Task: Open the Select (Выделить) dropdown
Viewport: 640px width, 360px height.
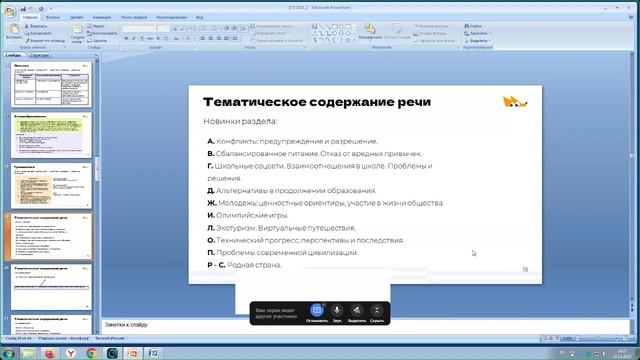Action: tap(478, 41)
